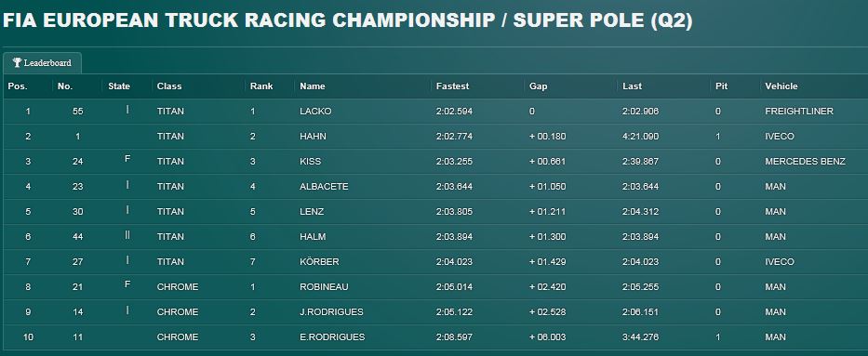Click E.RODRIGUES in the last row
This screenshot has height=356, width=868.
[332, 337]
